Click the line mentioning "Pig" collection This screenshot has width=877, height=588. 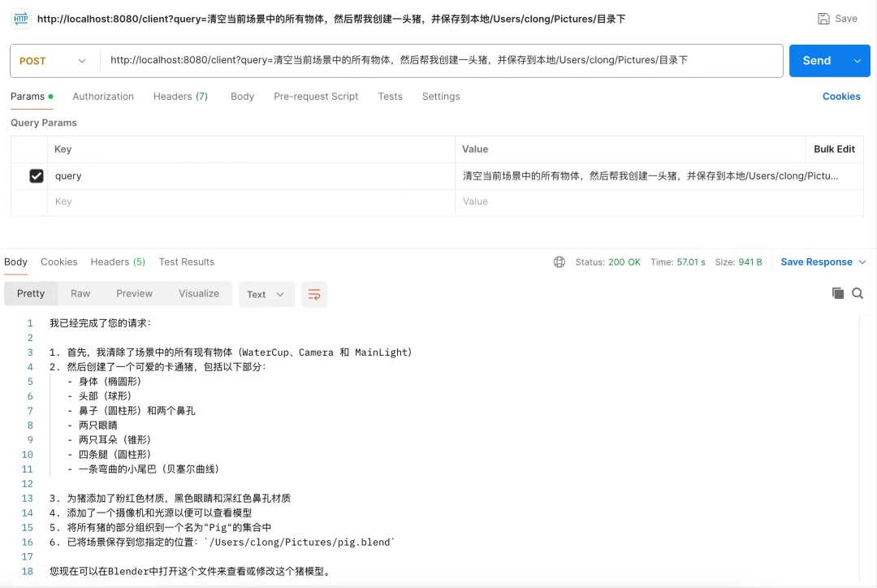click(161, 528)
